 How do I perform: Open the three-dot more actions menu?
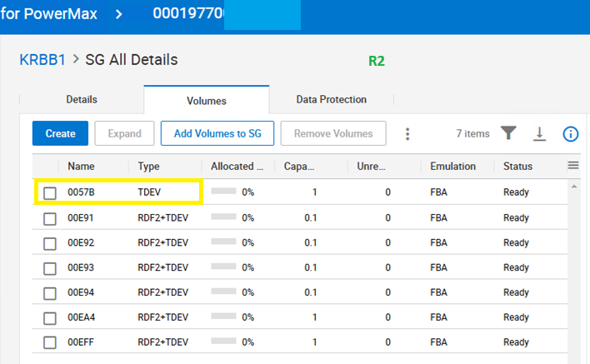407,134
